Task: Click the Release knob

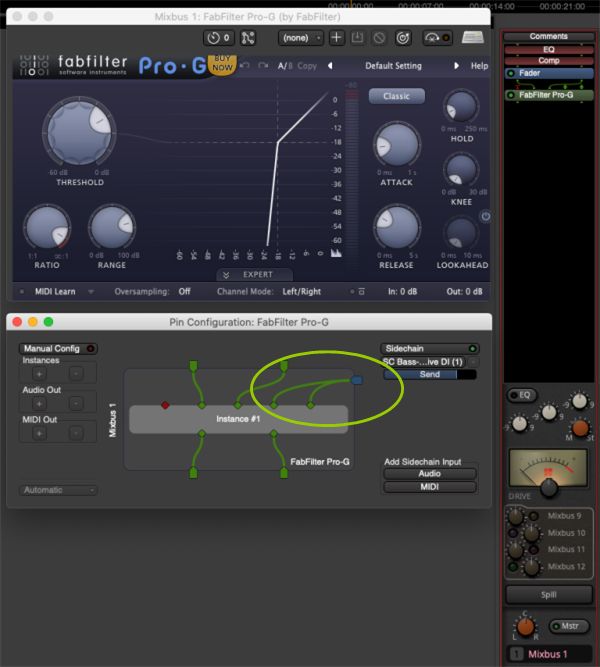Action: (397, 228)
